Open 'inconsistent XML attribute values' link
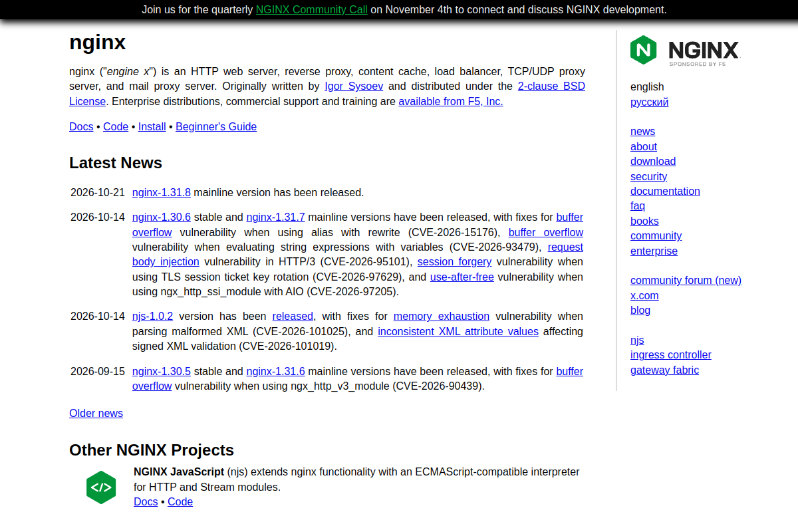Viewport: 798px width, 532px height. [x=458, y=331]
